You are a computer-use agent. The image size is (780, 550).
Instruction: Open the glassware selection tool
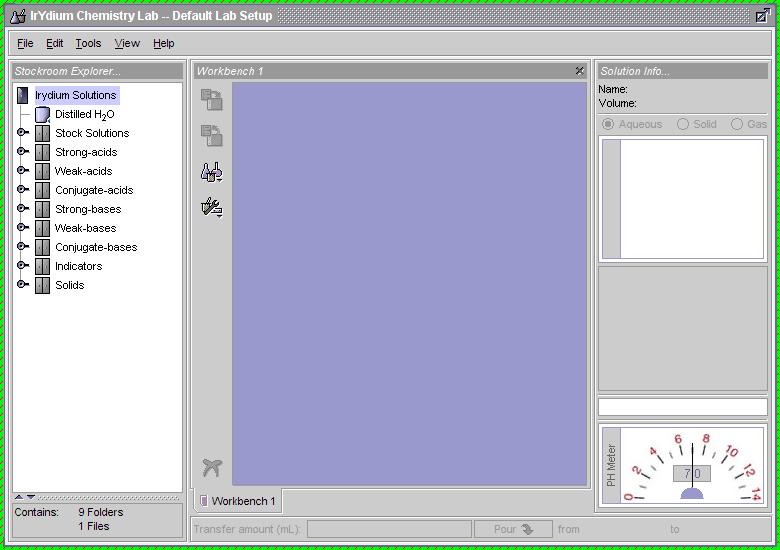coord(211,172)
